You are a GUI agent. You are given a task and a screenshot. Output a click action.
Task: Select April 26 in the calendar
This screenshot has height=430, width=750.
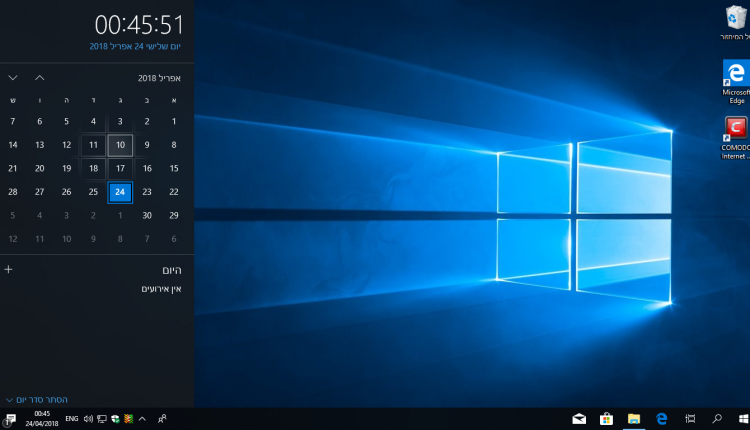[x=66, y=192]
